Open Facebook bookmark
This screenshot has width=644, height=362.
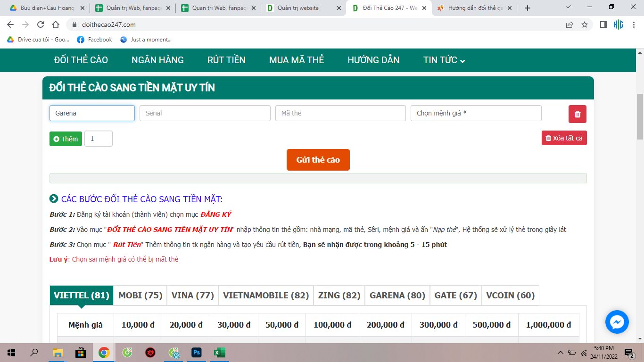pyautogui.click(x=95, y=40)
